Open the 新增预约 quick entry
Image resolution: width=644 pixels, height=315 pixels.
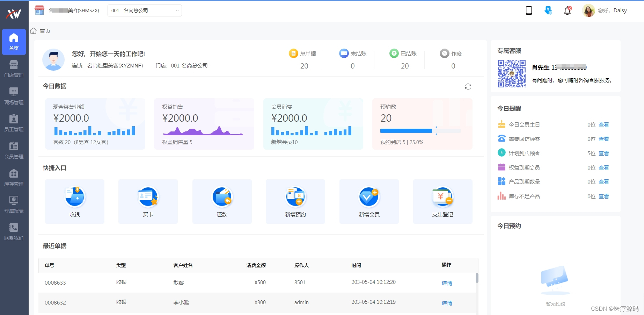pos(295,201)
